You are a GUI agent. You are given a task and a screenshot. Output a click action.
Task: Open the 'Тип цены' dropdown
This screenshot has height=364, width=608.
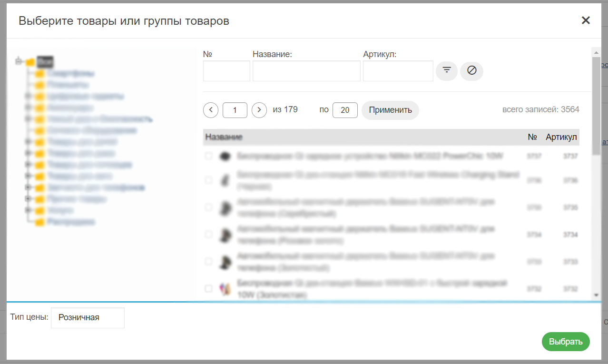88,317
